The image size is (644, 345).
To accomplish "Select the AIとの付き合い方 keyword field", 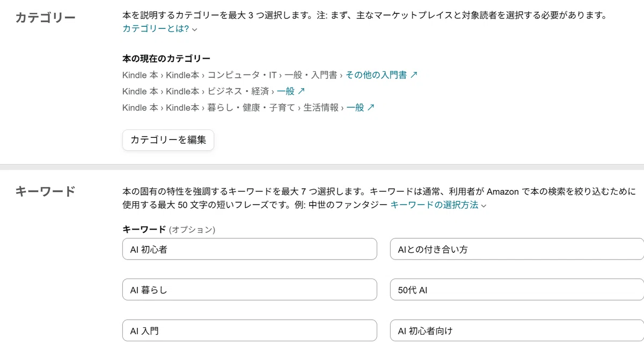I will (517, 249).
